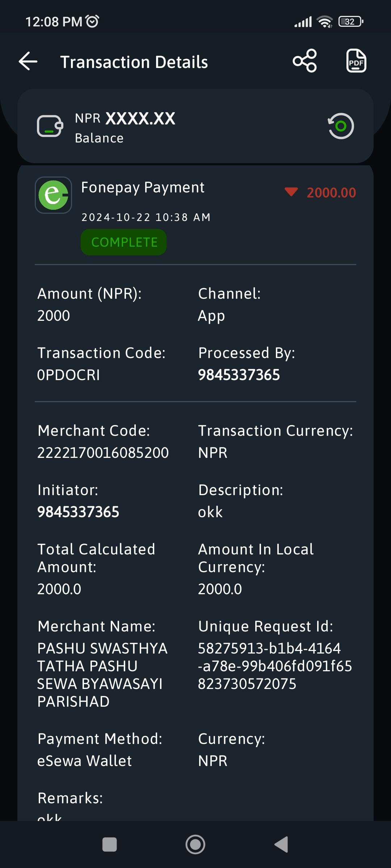Tap the eSewa logo on Fonepay Payment
This screenshot has height=868, width=391.
(x=53, y=195)
